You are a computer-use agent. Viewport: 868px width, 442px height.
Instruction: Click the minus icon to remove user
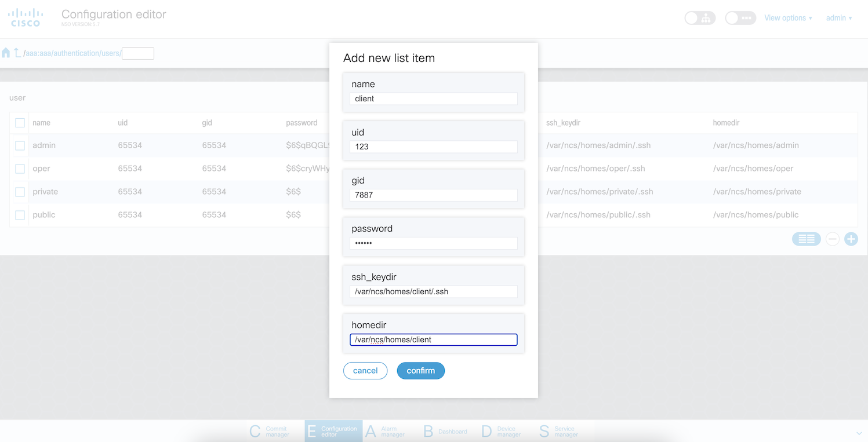(x=832, y=239)
